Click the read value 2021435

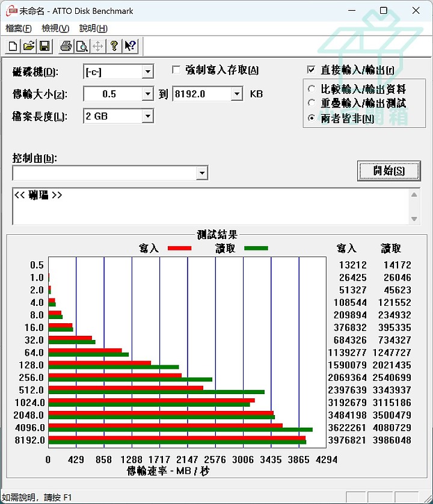(392, 365)
